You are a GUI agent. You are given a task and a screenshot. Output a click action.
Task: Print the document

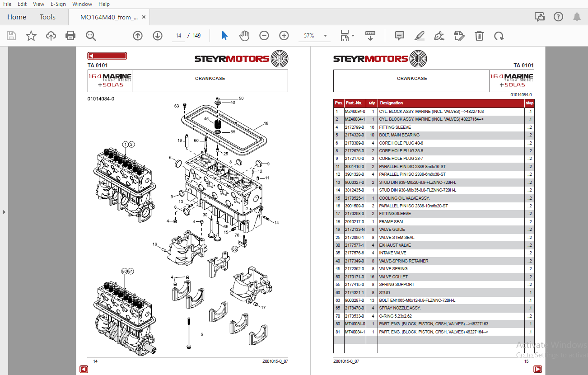(70, 36)
